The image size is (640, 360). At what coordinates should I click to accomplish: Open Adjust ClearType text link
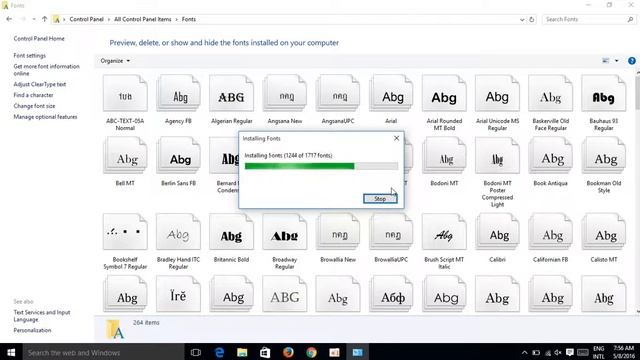[x=40, y=84]
